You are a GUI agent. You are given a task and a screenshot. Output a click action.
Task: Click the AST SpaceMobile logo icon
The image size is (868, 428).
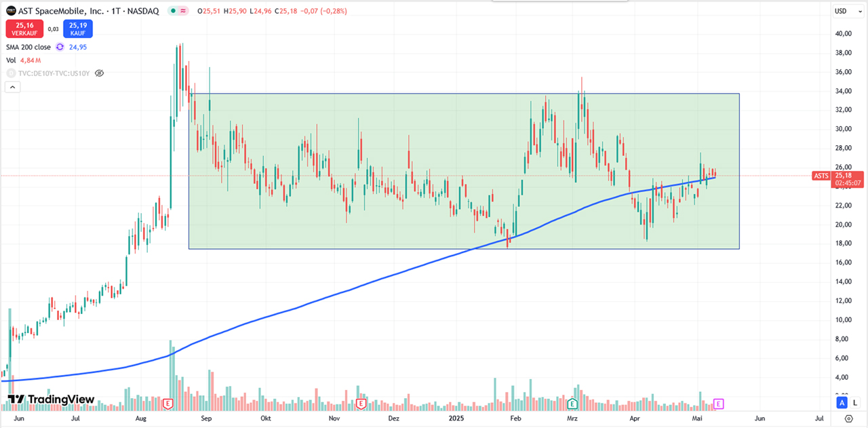pyautogui.click(x=11, y=11)
